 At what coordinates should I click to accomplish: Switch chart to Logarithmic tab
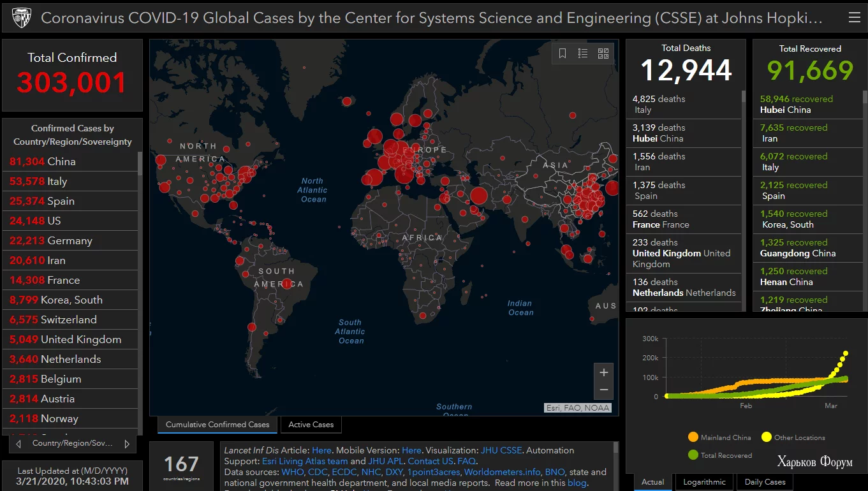coord(704,482)
